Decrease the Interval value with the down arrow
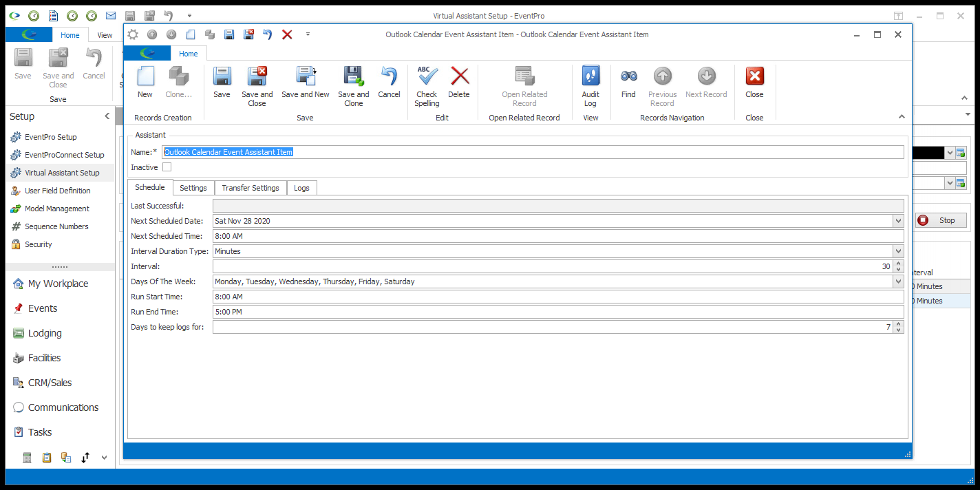The image size is (980, 490). tap(898, 269)
